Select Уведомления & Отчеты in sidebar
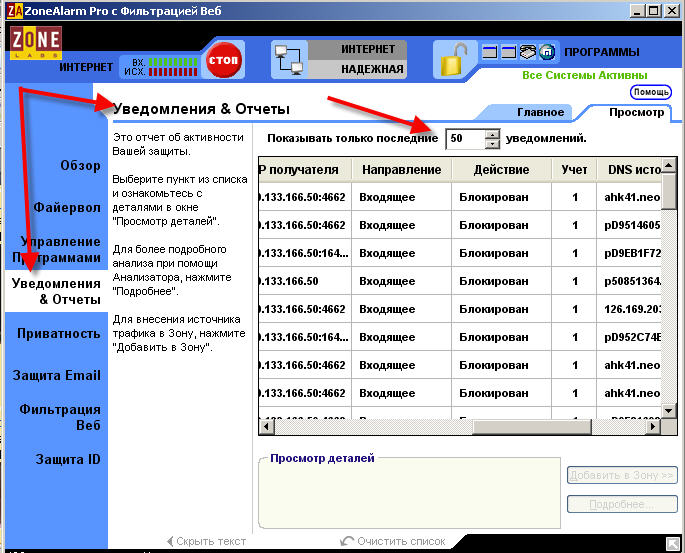Screen dimensions: 685x553 56,291
